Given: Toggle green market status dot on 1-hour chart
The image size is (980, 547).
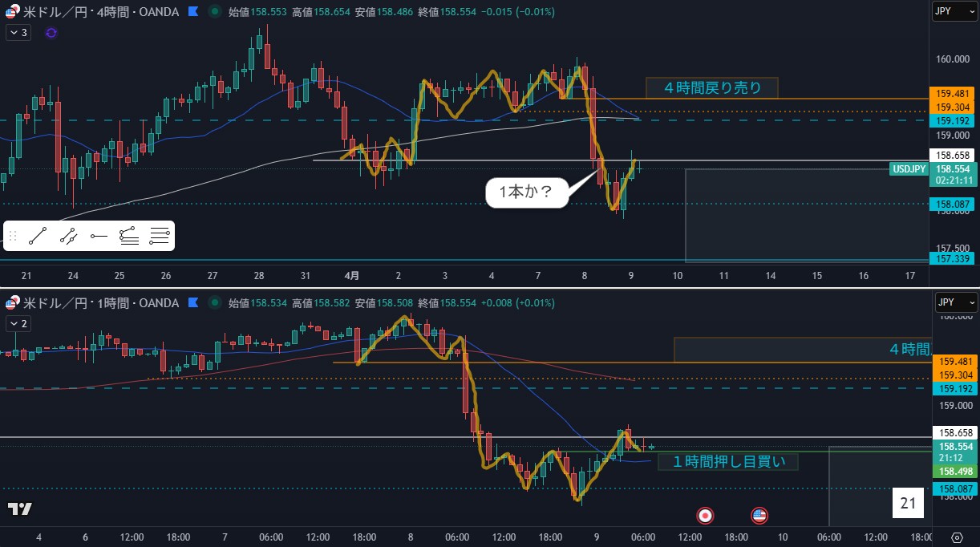Looking at the screenshot, I should [x=213, y=303].
